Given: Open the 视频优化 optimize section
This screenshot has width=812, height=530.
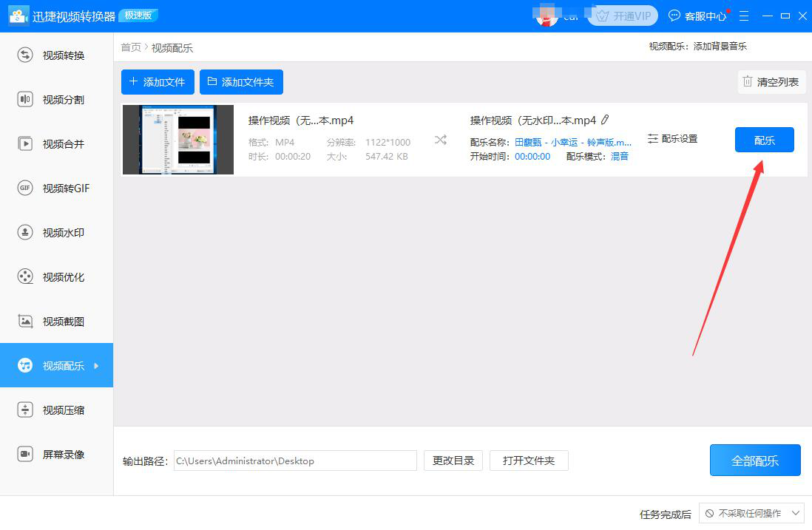Looking at the screenshot, I should tap(56, 277).
